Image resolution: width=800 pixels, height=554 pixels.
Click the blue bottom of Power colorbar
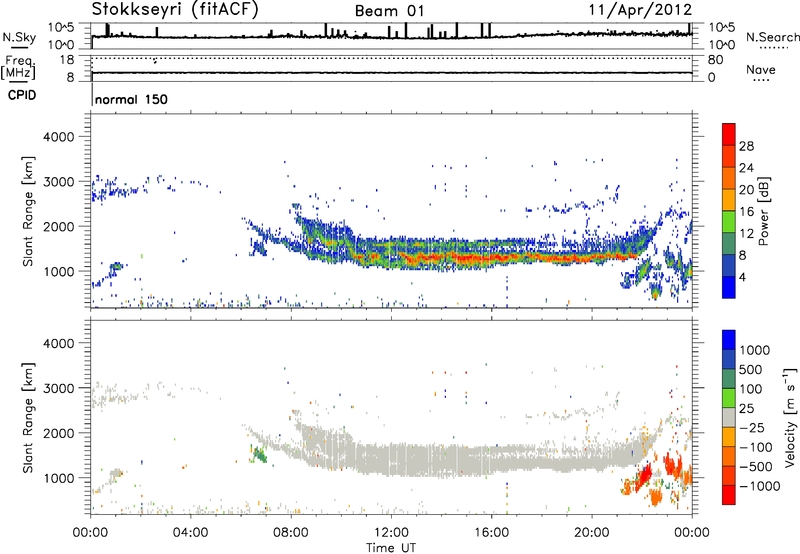pyautogui.click(x=729, y=287)
